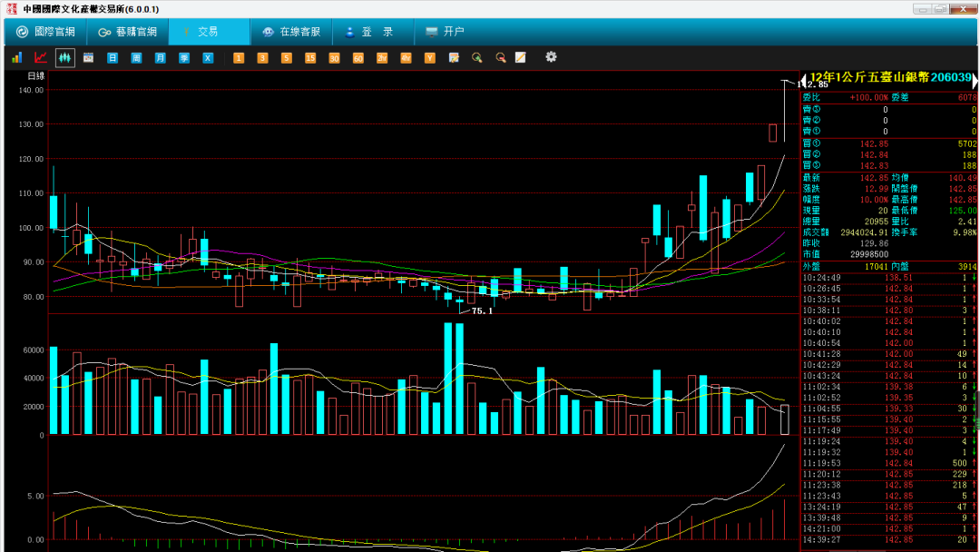Click the 60000 volume axis label

(x=34, y=350)
